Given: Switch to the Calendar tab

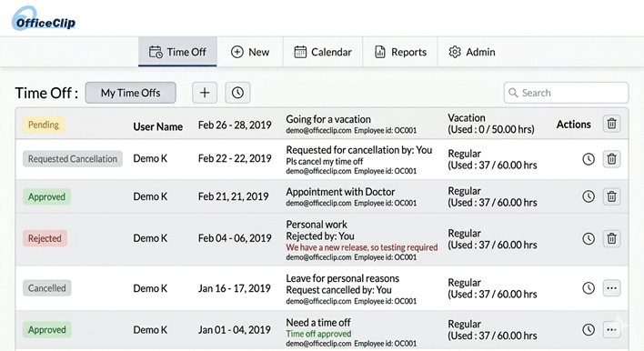Looking at the screenshot, I should pos(323,52).
